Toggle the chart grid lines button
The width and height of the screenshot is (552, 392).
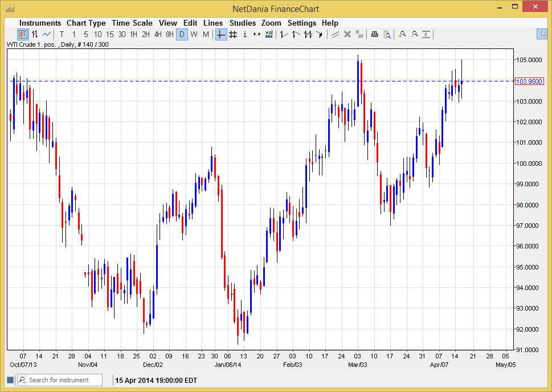tap(233, 35)
